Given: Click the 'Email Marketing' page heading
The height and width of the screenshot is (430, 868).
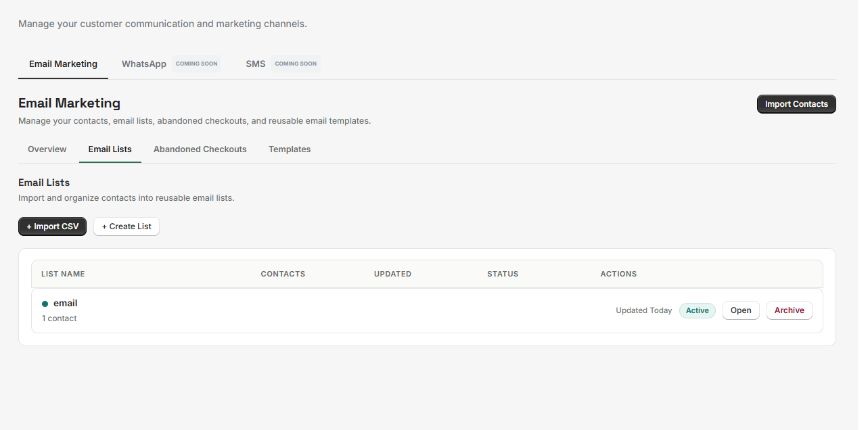Looking at the screenshot, I should [70, 103].
